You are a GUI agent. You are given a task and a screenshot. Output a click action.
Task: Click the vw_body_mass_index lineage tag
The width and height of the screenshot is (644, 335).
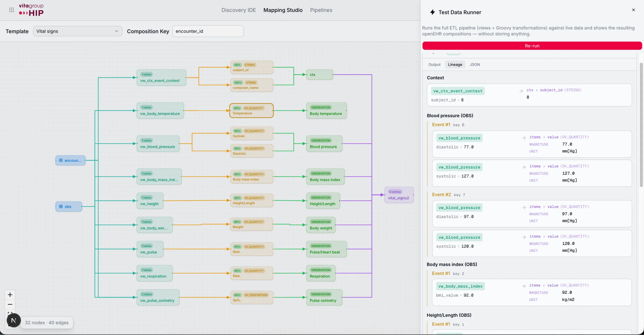(x=460, y=286)
